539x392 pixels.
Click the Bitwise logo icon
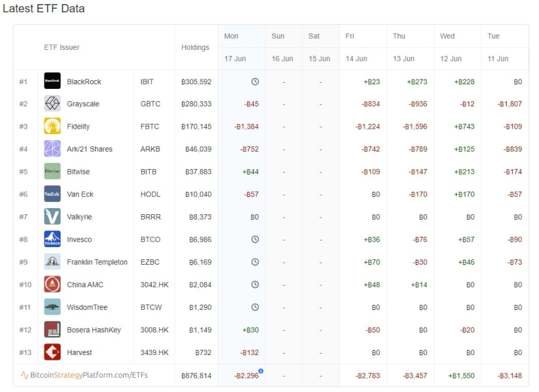[52, 172]
